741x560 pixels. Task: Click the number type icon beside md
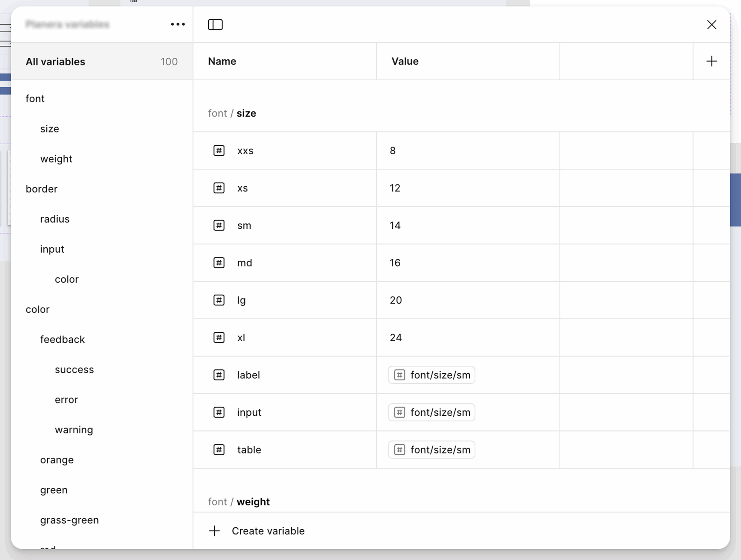(219, 263)
